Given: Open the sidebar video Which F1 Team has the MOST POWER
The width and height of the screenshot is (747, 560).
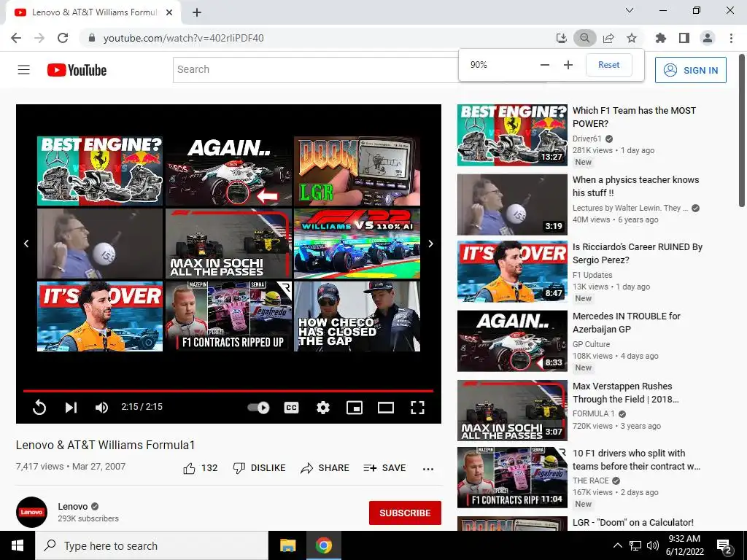Looking at the screenshot, I should (634, 117).
